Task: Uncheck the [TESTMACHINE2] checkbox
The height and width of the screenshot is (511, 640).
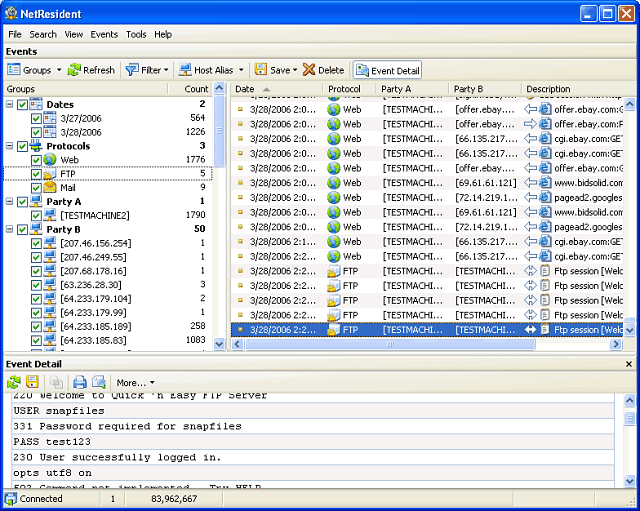Action: [36, 216]
